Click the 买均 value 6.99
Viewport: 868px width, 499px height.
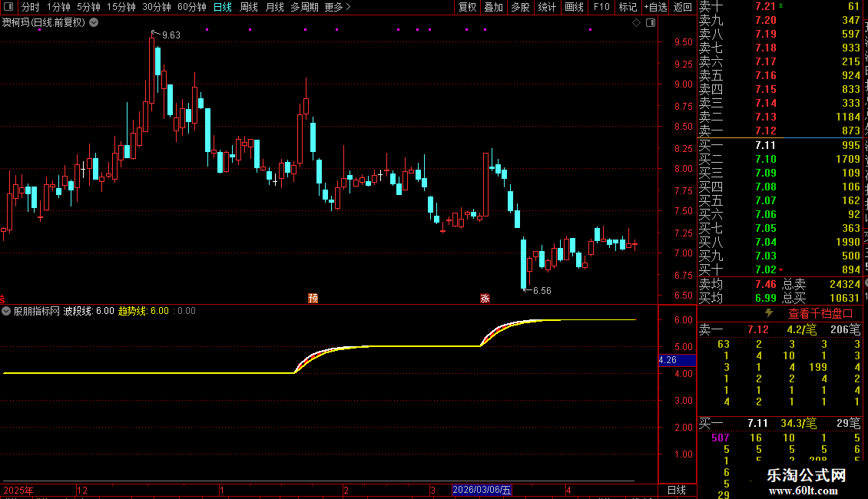[x=766, y=298]
